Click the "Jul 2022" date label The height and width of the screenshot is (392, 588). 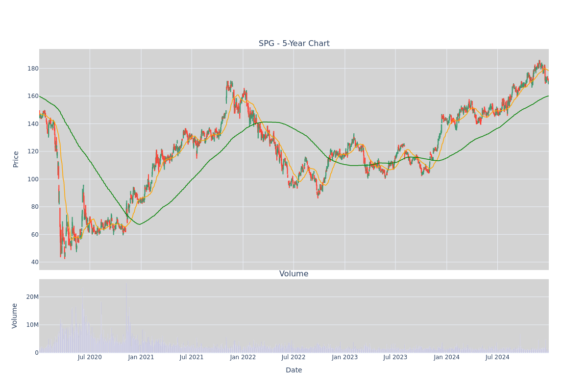click(x=294, y=357)
